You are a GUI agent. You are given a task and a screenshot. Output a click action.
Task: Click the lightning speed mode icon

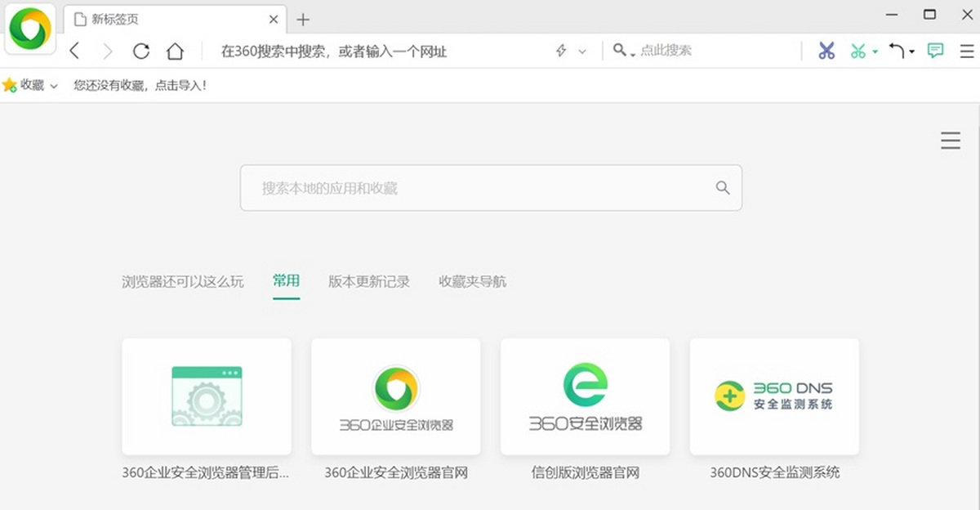pos(559,51)
